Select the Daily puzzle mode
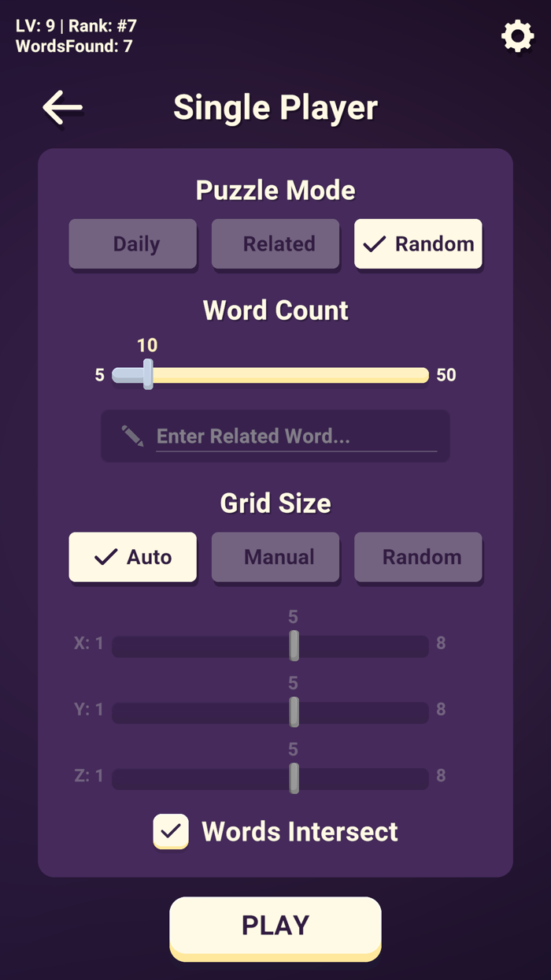This screenshot has height=980, width=551. tap(132, 244)
